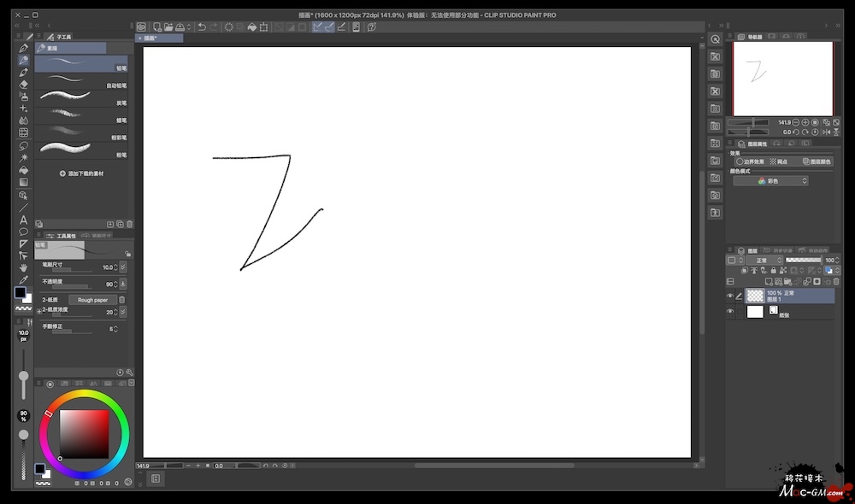Open the 正常 blending mode dropdown
The width and height of the screenshot is (855, 504).
[x=763, y=260]
